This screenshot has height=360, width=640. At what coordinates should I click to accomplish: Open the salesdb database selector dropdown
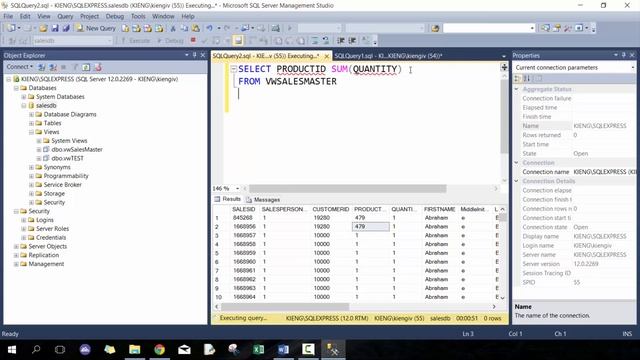coord(109,40)
